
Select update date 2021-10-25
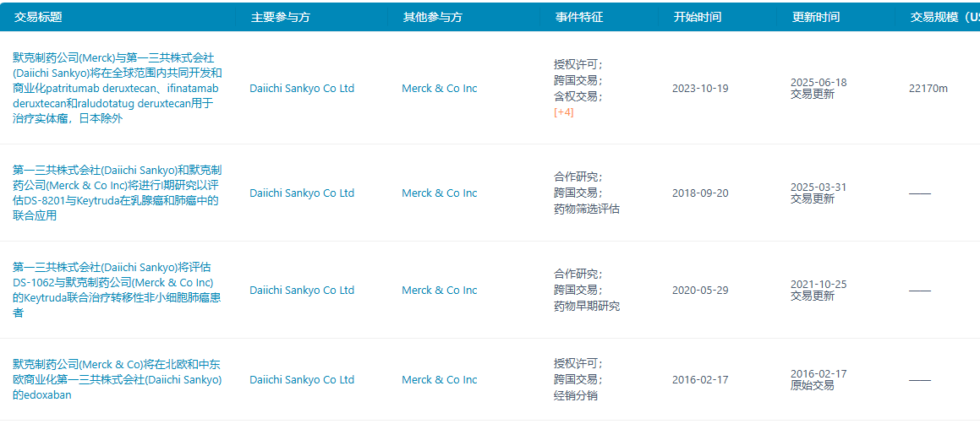818,285
